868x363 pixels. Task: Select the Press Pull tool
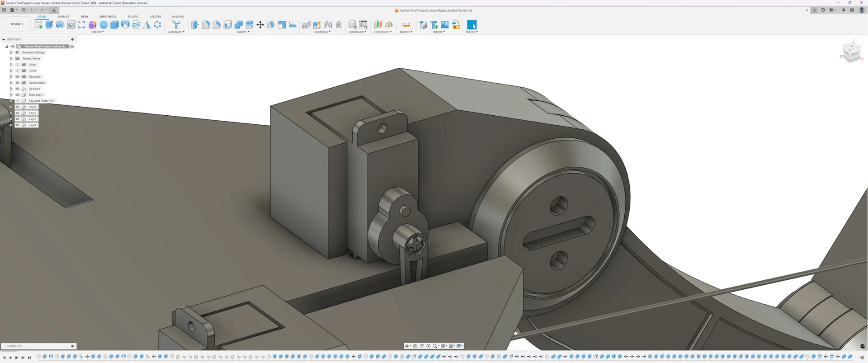click(x=195, y=25)
